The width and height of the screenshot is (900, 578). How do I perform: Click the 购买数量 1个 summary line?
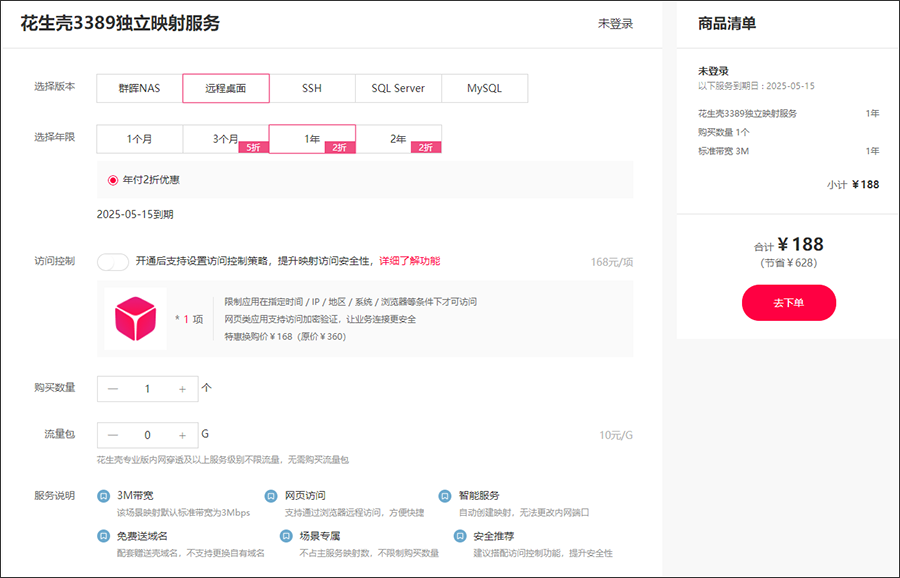click(723, 133)
